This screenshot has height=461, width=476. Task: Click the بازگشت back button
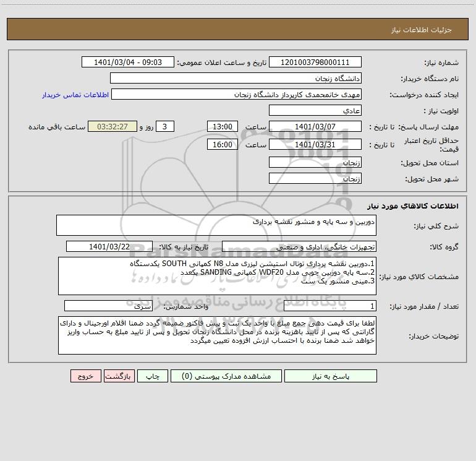click(x=119, y=376)
